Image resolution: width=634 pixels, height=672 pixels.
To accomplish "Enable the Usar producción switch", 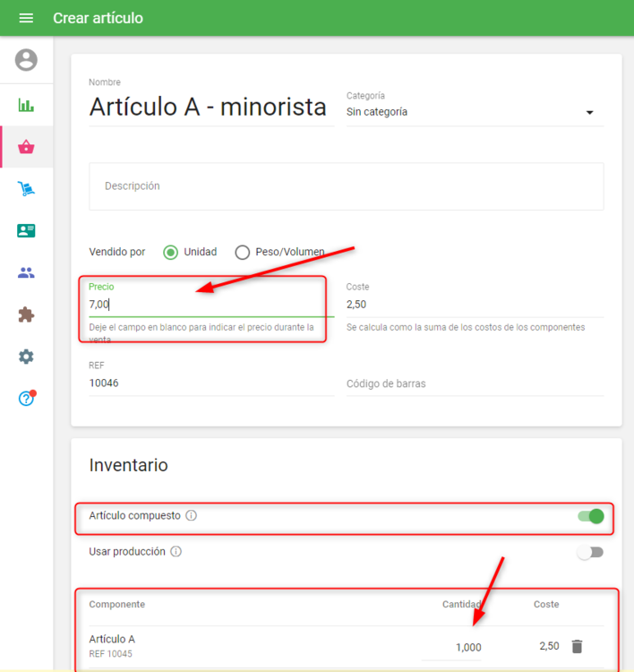I will click(x=590, y=553).
